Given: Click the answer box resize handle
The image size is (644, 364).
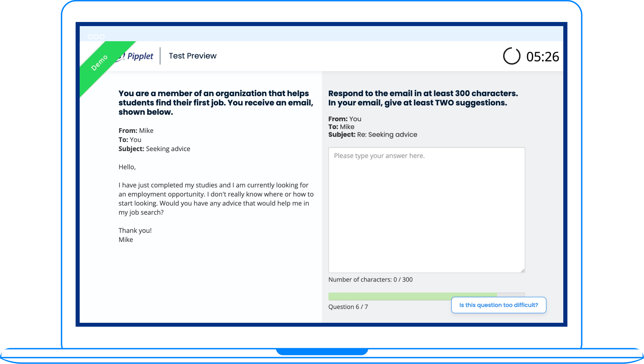Looking at the screenshot, I should [522, 271].
